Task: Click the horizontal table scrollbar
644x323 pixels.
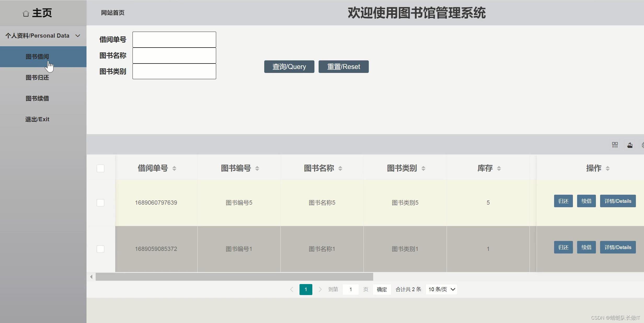Action: (234, 277)
